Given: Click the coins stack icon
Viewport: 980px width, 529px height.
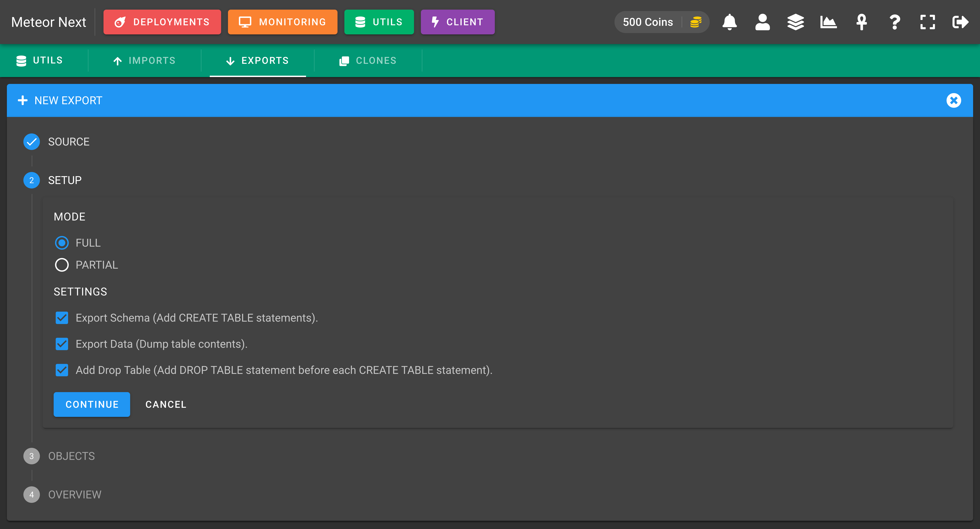Looking at the screenshot, I should pyautogui.click(x=696, y=22).
